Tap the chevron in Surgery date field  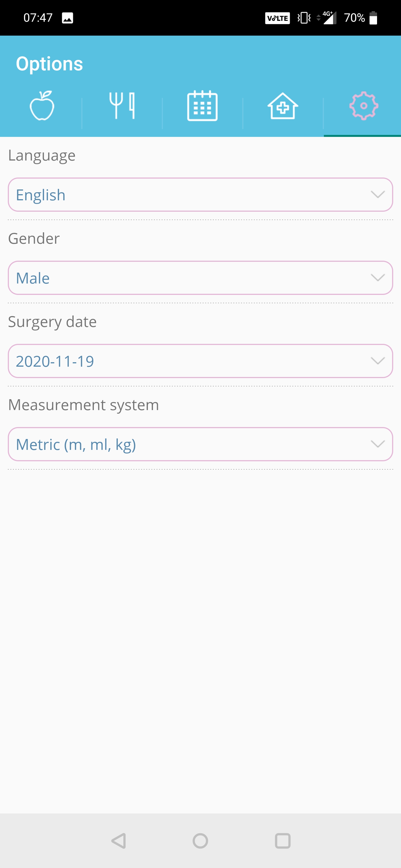click(x=377, y=361)
